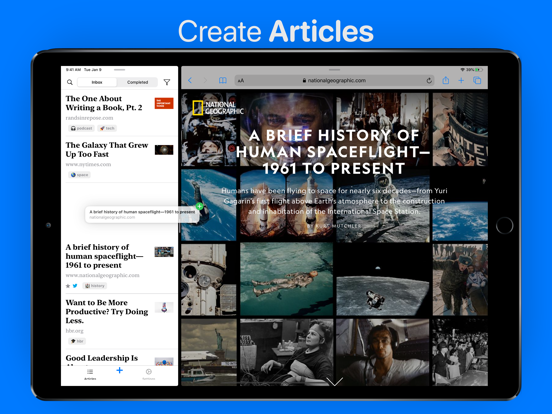The height and width of the screenshot is (414, 552).
Task: Click the National Geographic logo
Action: [x=218, y=108]
